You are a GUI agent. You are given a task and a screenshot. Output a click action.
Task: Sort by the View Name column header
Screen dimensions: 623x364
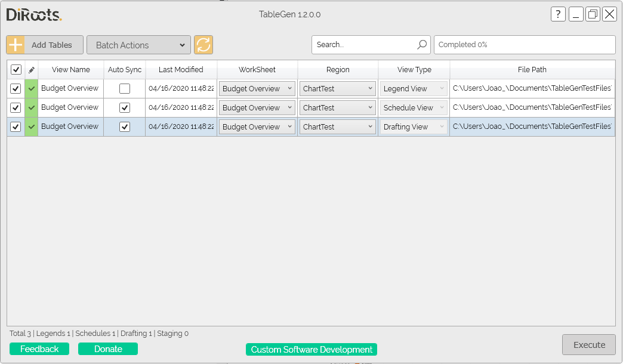(x=71, y=70)
